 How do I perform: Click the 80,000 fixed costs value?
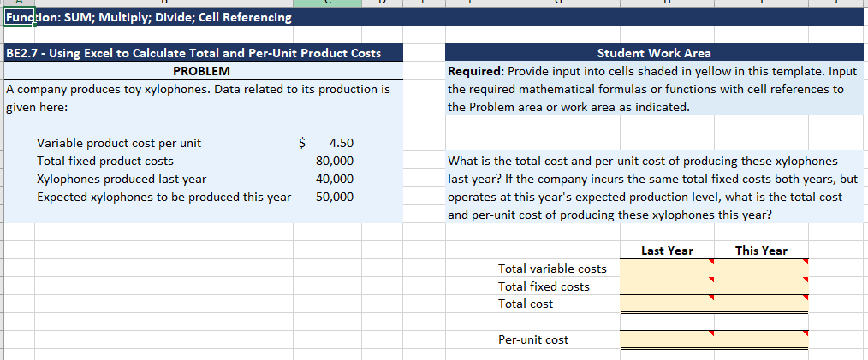pyautogui.click(x=335, y=161)
